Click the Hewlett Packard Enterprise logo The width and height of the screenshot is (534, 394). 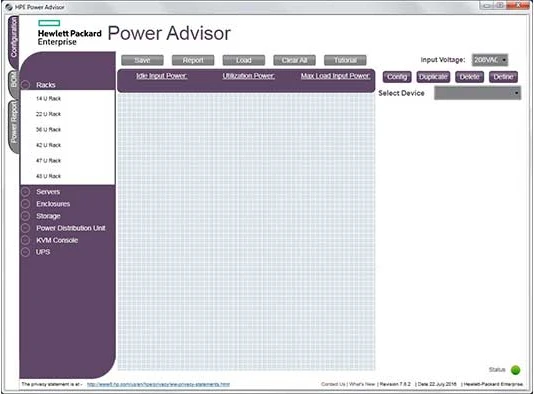tap(69, 33)
